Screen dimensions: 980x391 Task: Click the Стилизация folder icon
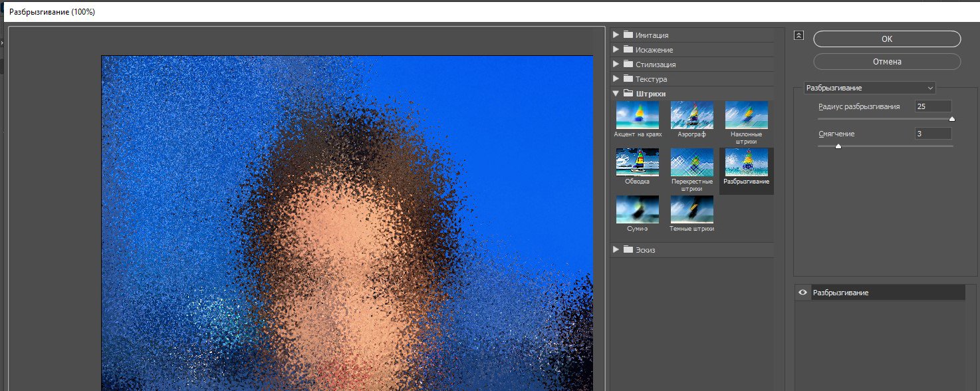click(628, 64)
